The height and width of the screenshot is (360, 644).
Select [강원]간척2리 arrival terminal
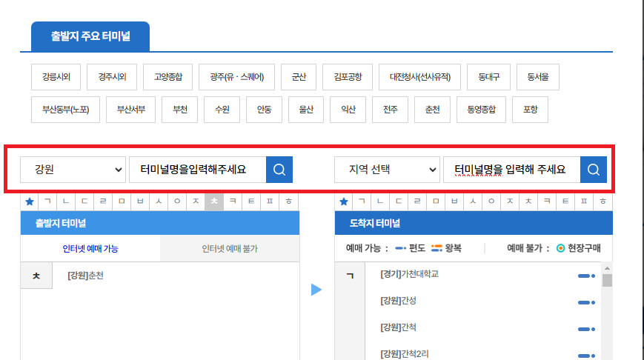(x=404, y=354)
